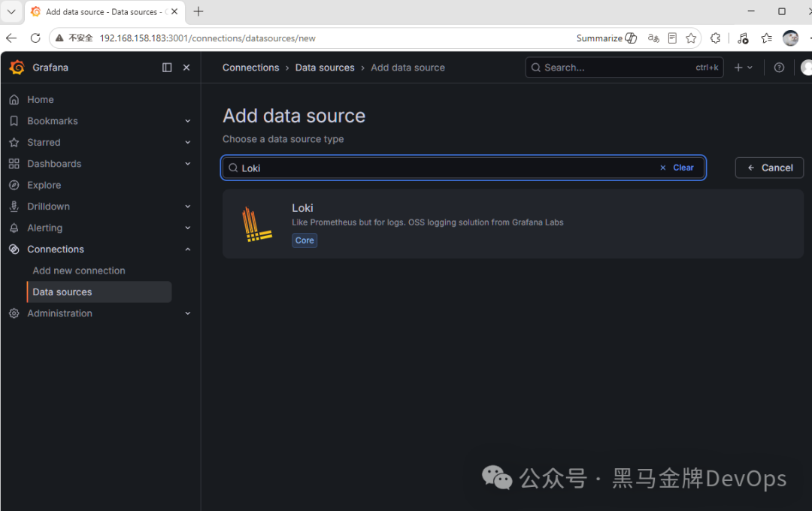
Task: Open browser favorites list icon
Action: (766, 38)
